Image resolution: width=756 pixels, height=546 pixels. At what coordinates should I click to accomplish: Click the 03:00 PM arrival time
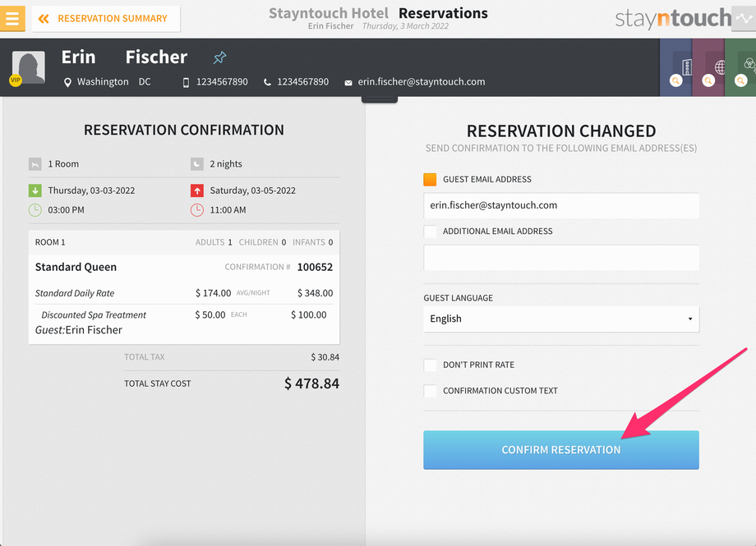(66, 210)
